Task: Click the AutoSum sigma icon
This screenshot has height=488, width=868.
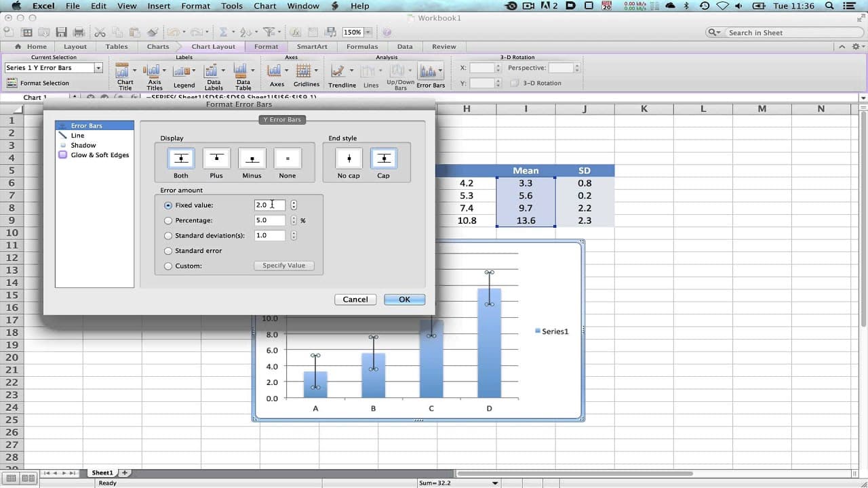Action: 222,32
